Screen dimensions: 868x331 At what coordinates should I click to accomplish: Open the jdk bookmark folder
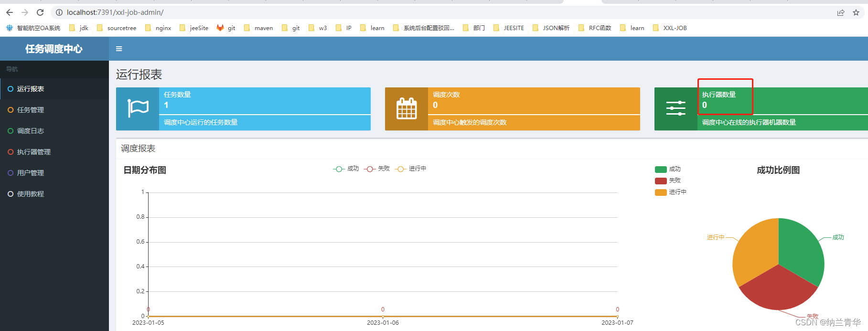point(79,28)
